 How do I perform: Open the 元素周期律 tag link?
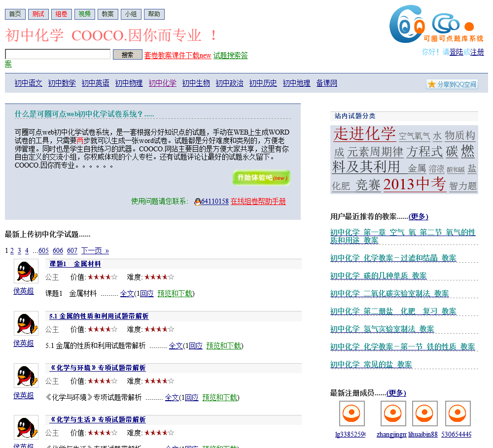coord(375,152)
